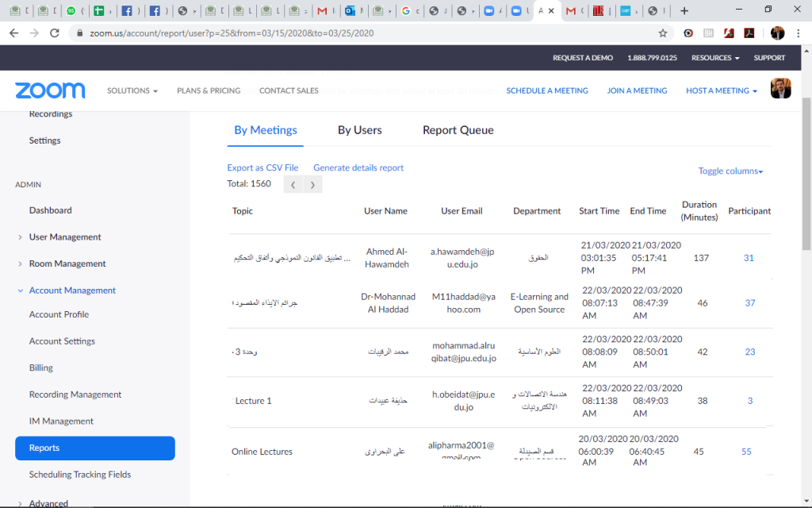Open the Zoom account profile picture menu
Viewport: 812px width, 508px height.
[x=781, y=88]
